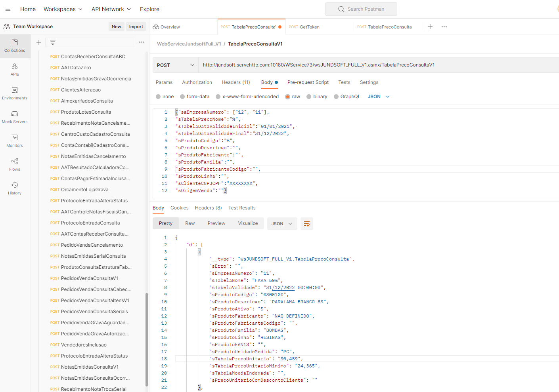
Task: Open response Headers (8) tab
Action: coord(209,208)
